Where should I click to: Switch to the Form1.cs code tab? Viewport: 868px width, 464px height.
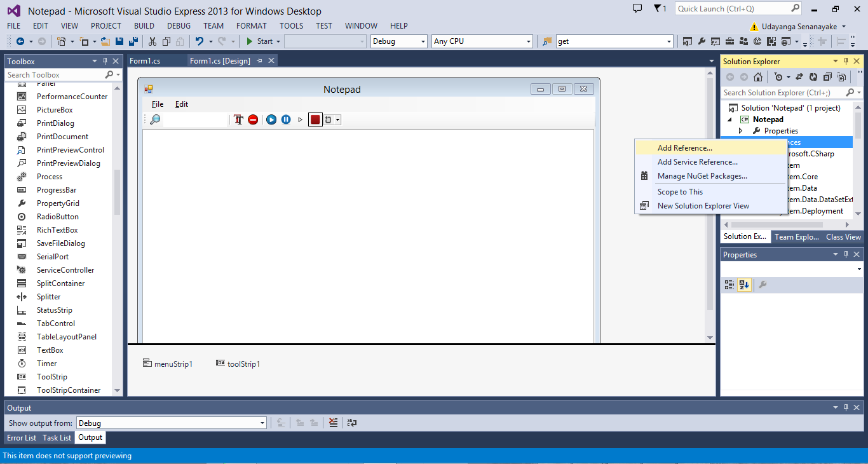(x=145, y=61)
